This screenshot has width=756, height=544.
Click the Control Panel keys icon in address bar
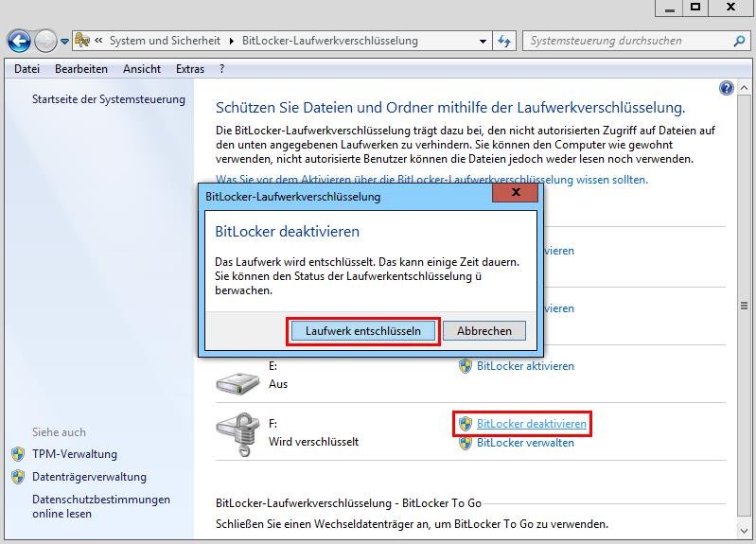(x=82, y=40)
